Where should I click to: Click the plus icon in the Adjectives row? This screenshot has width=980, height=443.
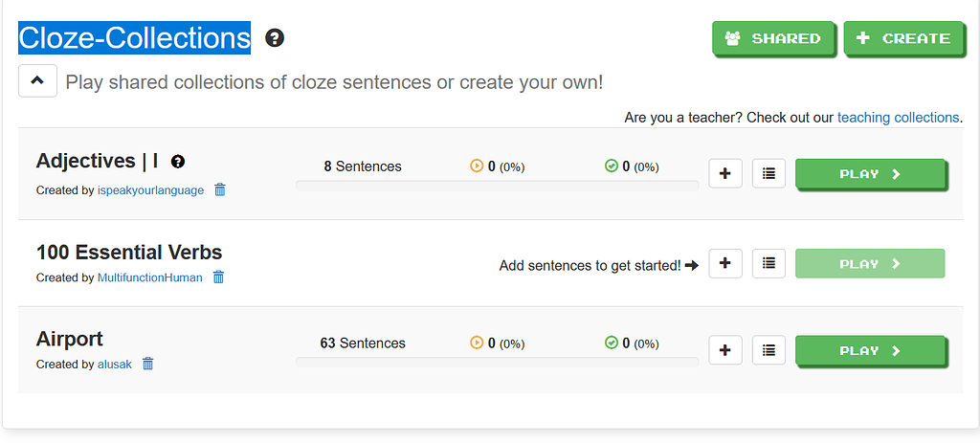(725, 173)
